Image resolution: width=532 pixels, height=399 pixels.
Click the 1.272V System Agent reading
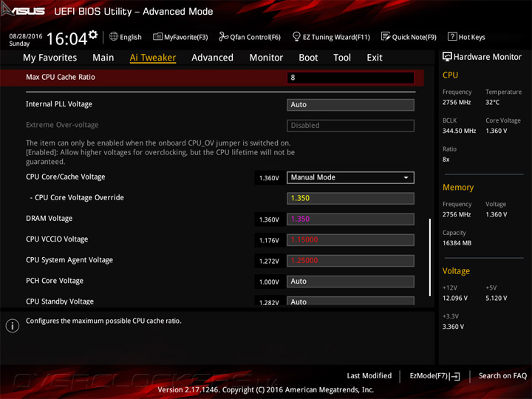coord(269,262)
